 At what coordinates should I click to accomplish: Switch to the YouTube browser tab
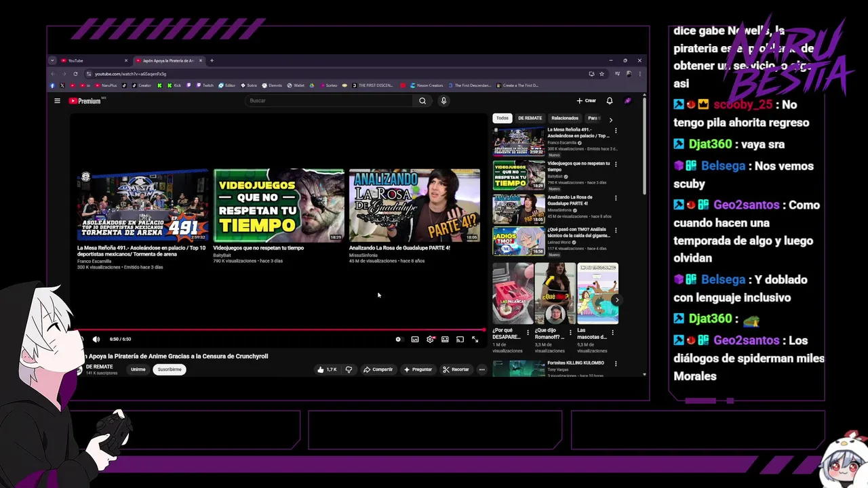tap(94, 60)
